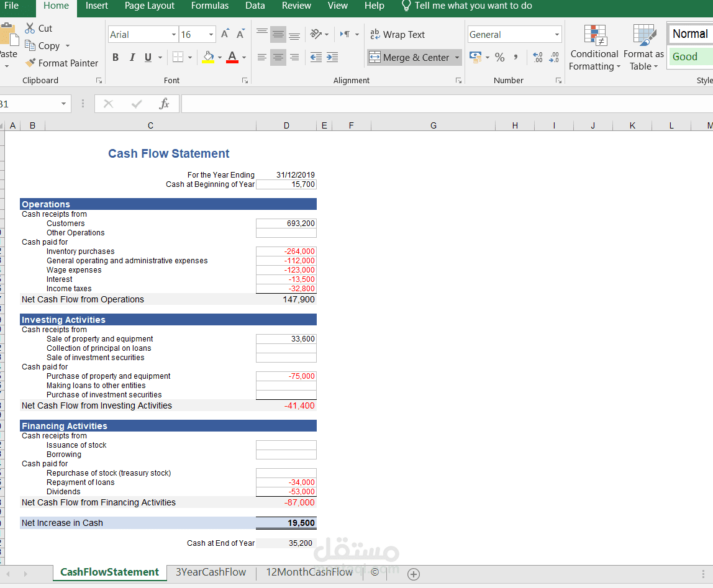713x588 pixels.
Task: Open the Review ribbon tab
Action: click(296, 6)
